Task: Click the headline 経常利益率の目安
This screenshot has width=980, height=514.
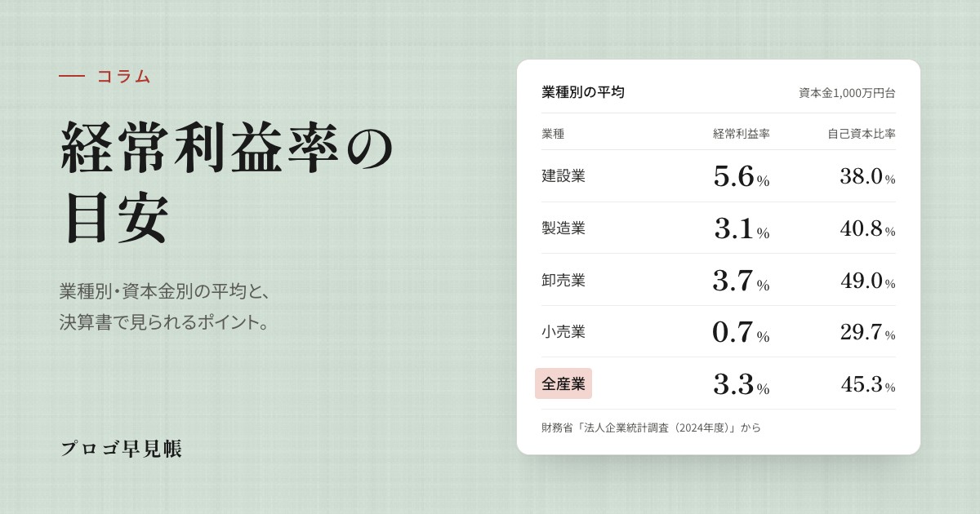Action: [228, 183]
